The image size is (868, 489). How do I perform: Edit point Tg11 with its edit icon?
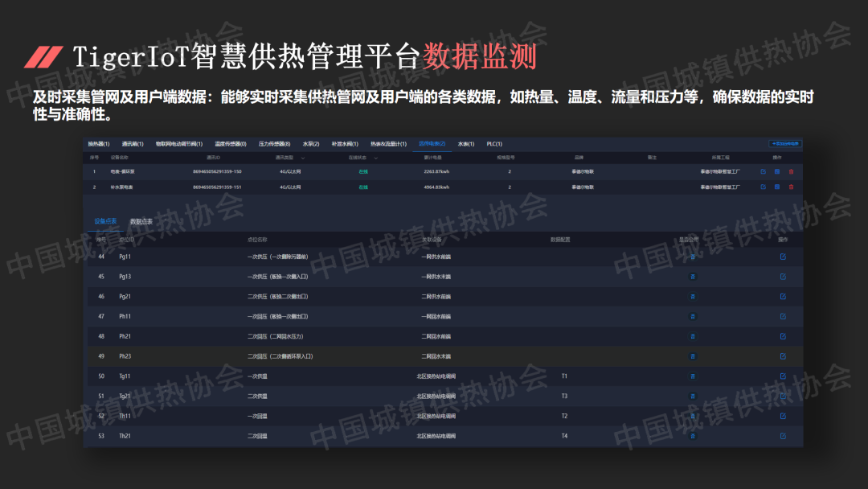point(783,376)
